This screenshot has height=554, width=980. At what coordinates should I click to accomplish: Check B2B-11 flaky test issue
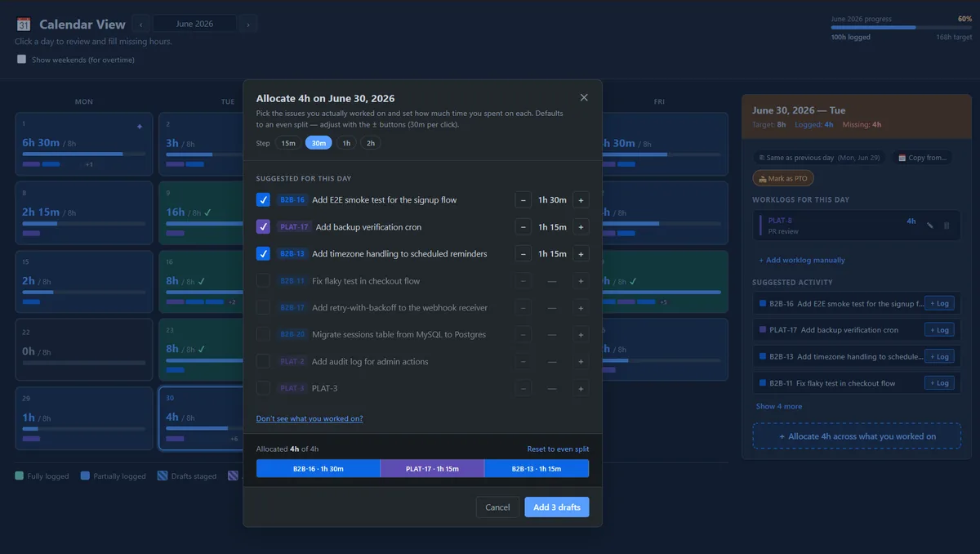click(263, 281)
